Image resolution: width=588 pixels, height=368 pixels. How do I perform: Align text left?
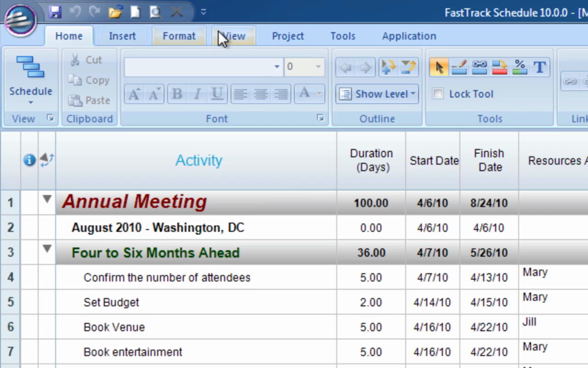[240, 94]
